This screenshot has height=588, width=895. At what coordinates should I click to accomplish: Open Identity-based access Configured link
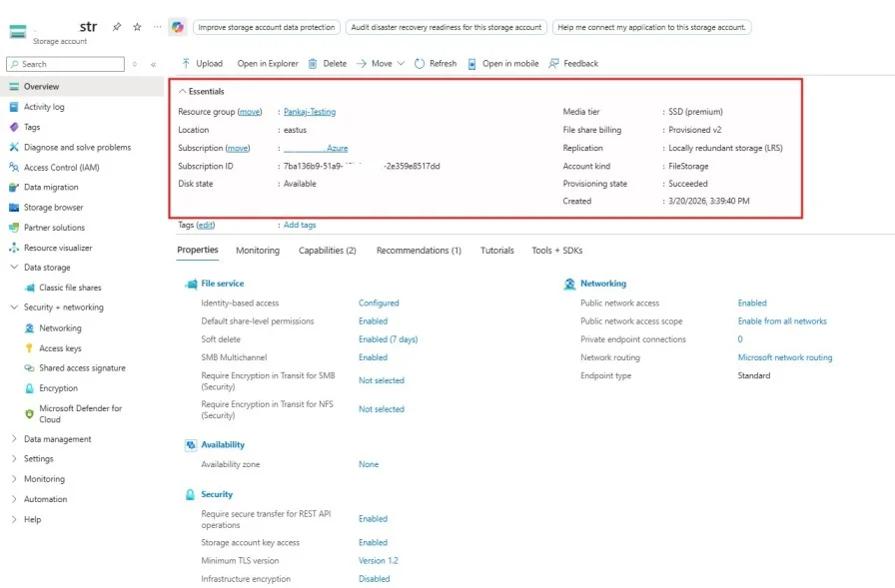(x=379, y=302)
